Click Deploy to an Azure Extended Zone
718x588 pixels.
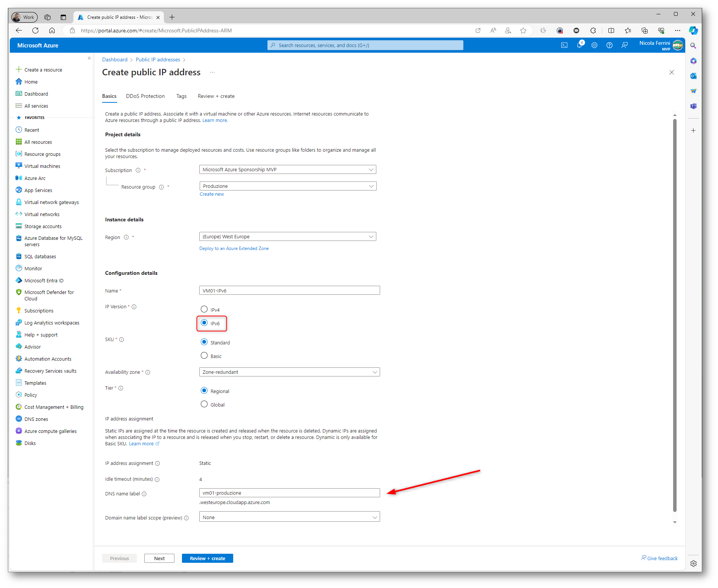coord(234,248)
